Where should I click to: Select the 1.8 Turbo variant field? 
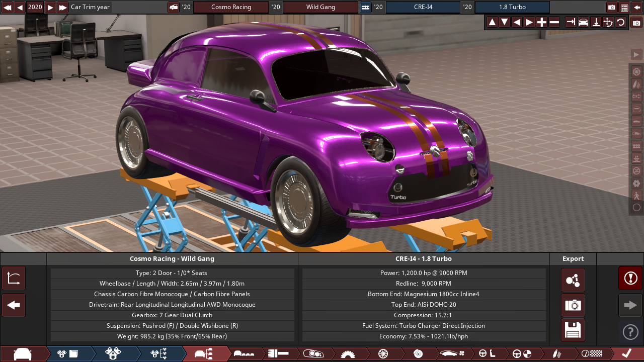click(x=512, y=7)
